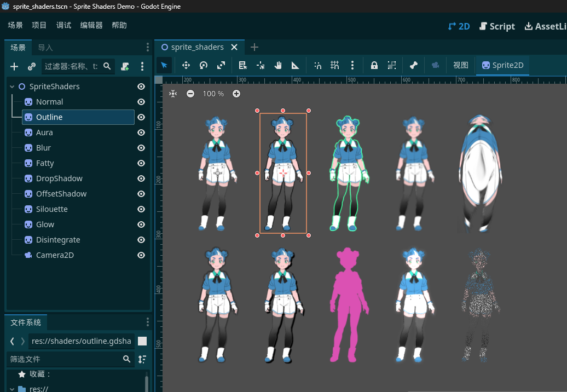Select the Move mode tool in toolbar
The image size is (567, 392).
click(x=186, y=65)
